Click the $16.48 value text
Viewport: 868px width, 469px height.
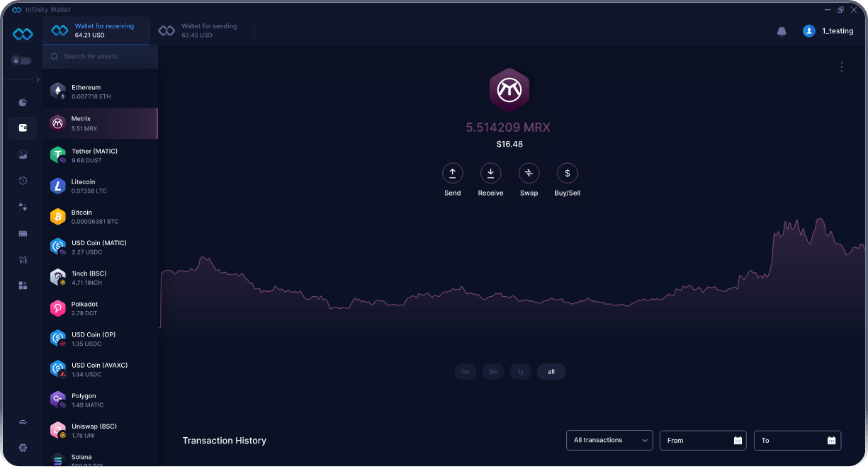click(x=509, y=144)
